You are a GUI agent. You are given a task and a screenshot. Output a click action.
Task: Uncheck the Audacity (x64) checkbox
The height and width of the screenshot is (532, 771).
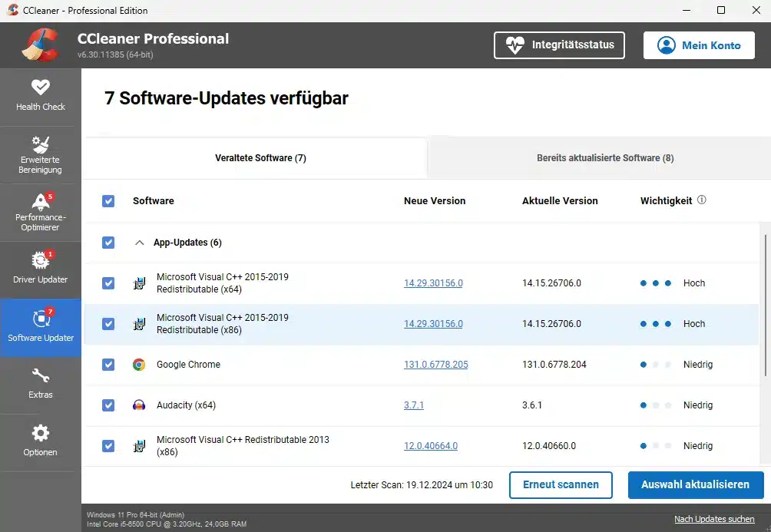click(108, 405)
